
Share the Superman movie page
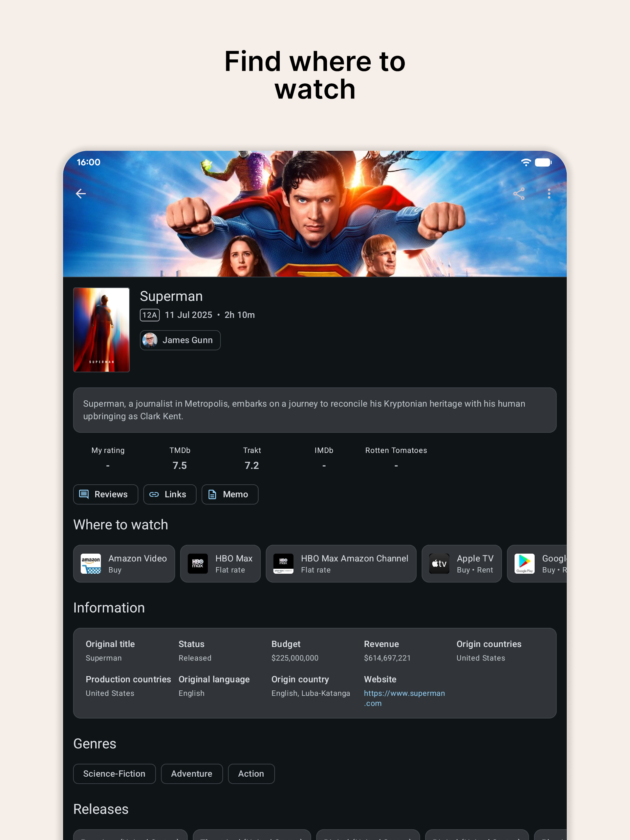coord(519,194)
